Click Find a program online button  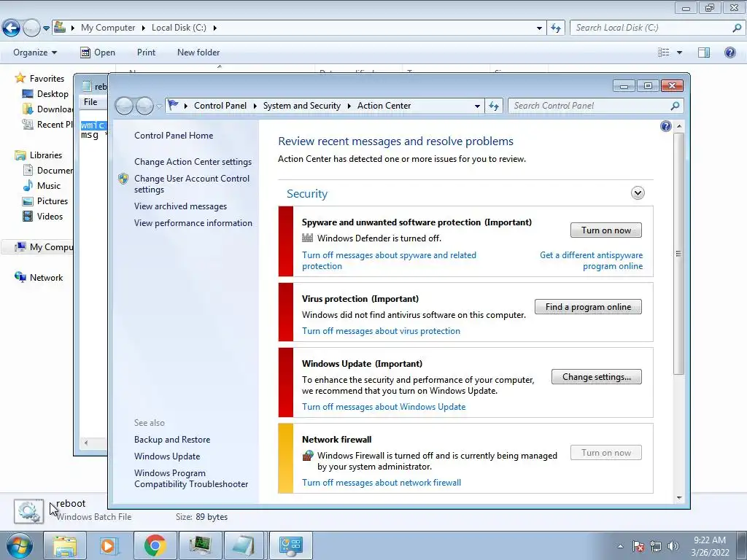pos(588,307)
